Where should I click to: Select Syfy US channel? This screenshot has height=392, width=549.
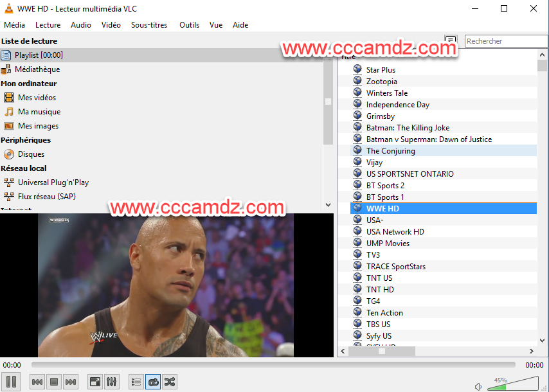click(444, 335)
